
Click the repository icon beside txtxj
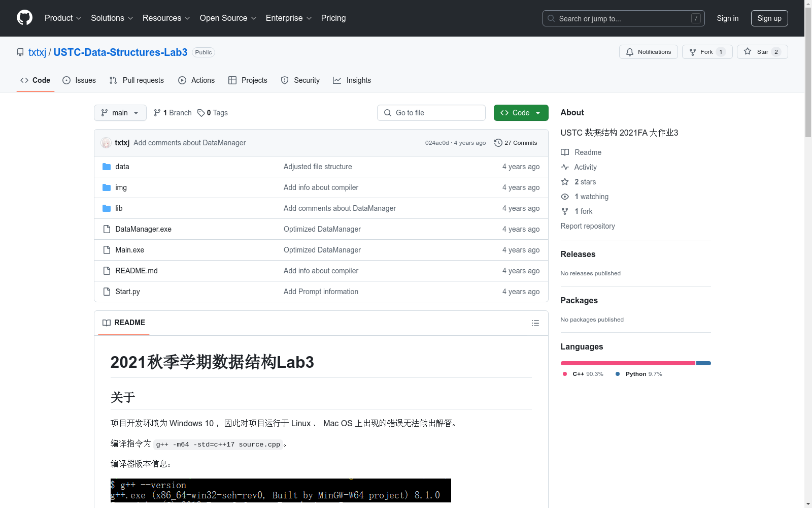20,52
